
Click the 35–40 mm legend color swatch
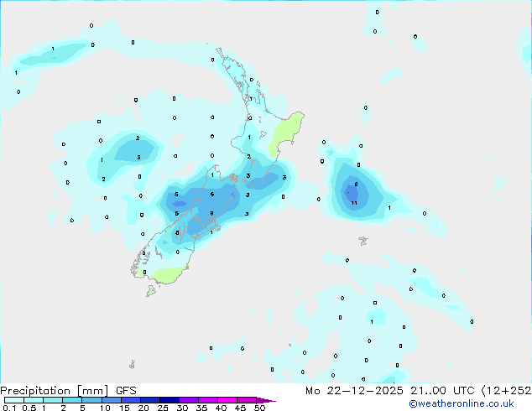[x=207, y=400]
